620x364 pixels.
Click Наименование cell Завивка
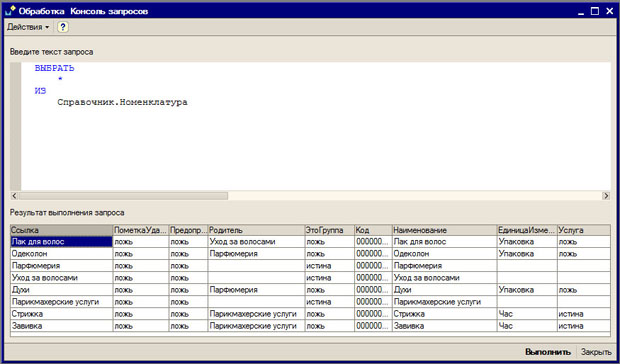444,326
